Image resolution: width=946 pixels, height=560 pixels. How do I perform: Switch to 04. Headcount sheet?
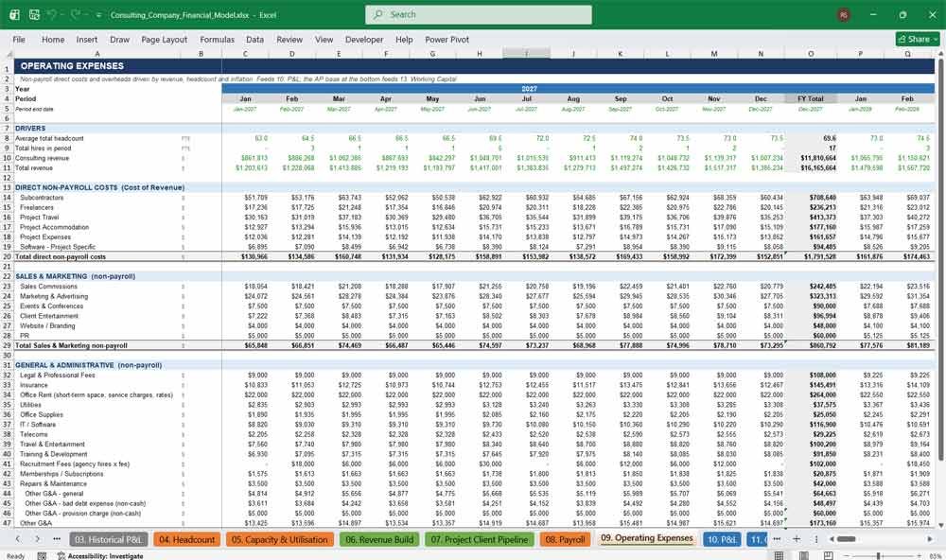coord(187,539)
